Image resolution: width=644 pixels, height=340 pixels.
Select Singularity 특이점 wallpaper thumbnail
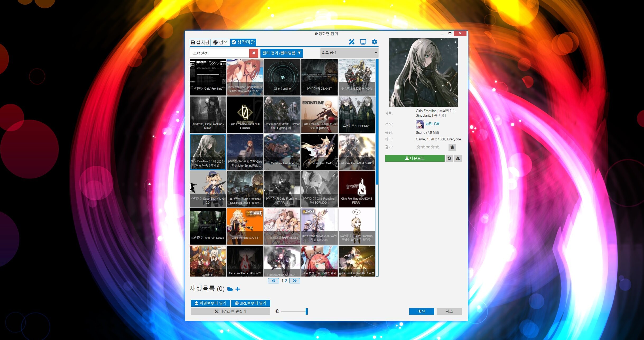(x=208, y=152)
